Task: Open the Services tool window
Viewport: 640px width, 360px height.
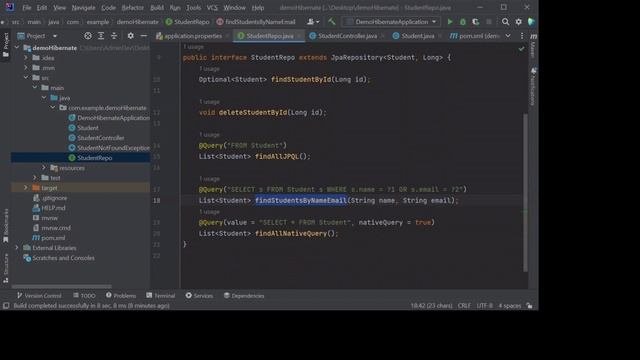Action: click(199, 296)
